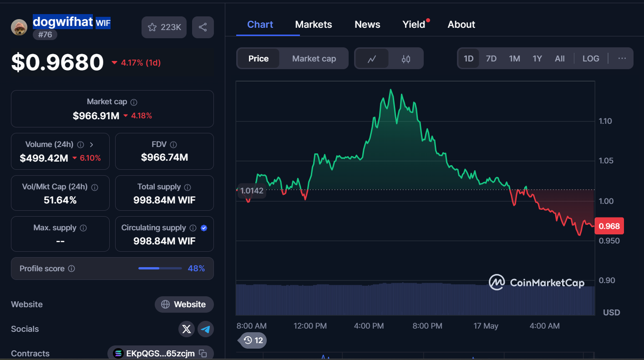This screenshot has height=360, width=644.
Task: Click the $499.42M volume value
Action: pos(44,158)
